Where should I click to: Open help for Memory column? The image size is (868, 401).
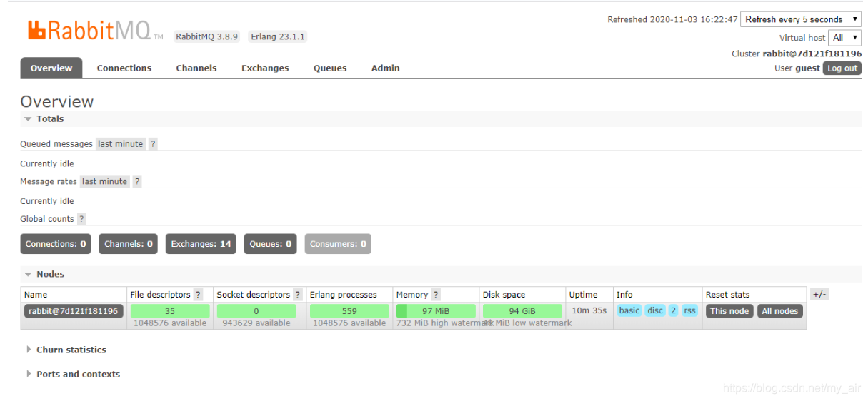[x=436, y=295]
